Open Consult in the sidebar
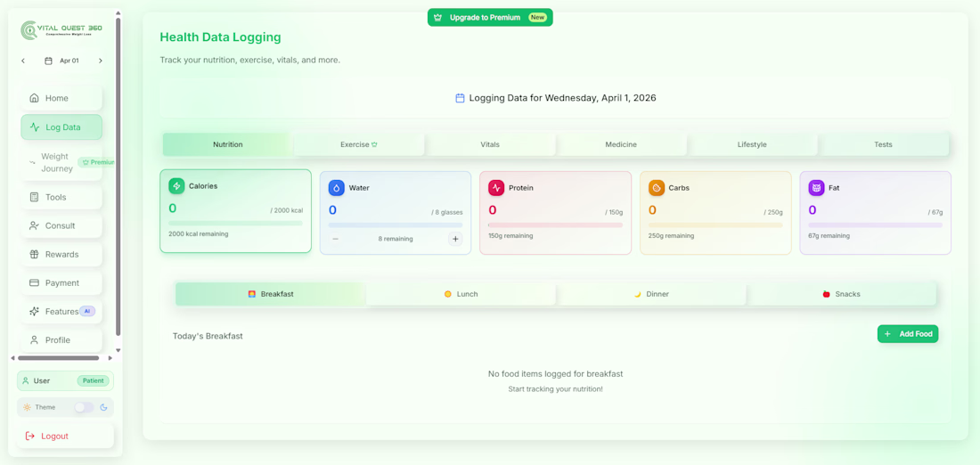Viewport: 980px width, 465px height. point(61,225)
